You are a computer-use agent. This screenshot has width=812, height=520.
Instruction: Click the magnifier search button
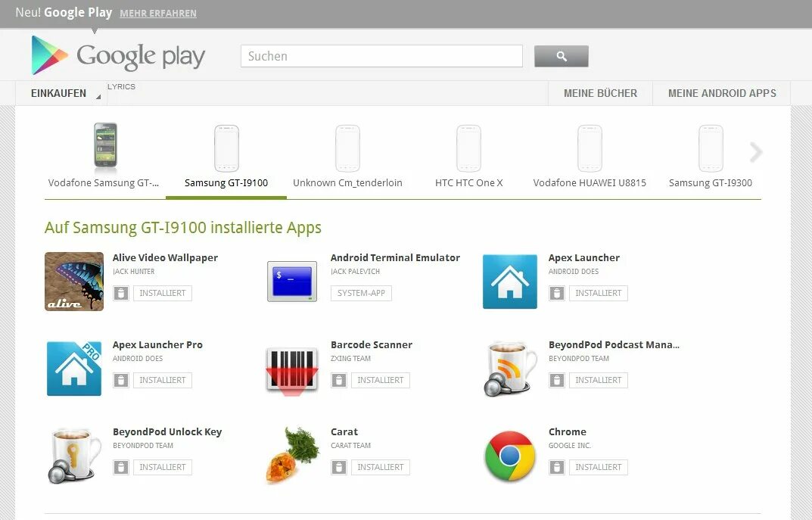(x=562, y=56)
